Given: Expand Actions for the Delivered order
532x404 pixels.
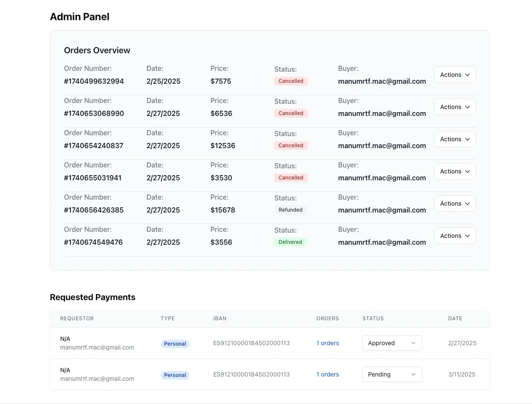Looking at the screenshot, I should click(x=455, y=236).
